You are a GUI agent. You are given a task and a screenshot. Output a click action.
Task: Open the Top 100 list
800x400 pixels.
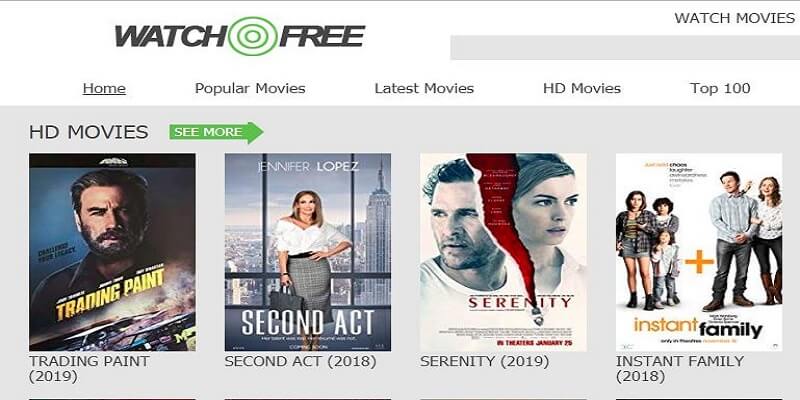(x=720, y=88)
